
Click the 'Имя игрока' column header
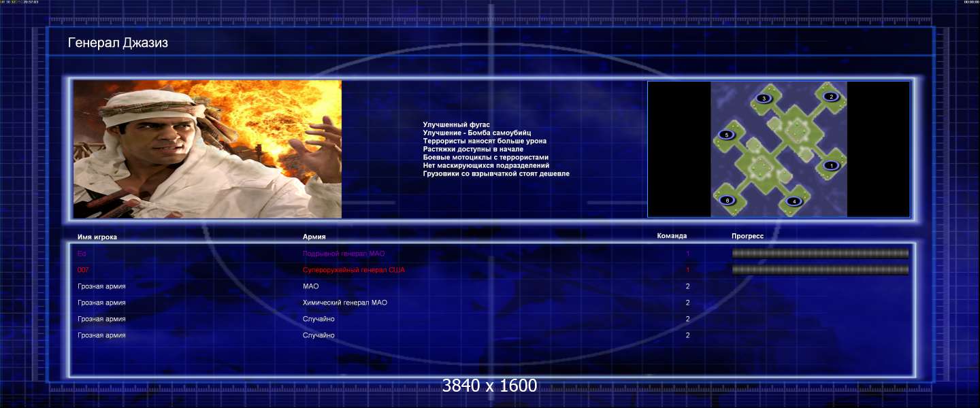tap(97, 237)
